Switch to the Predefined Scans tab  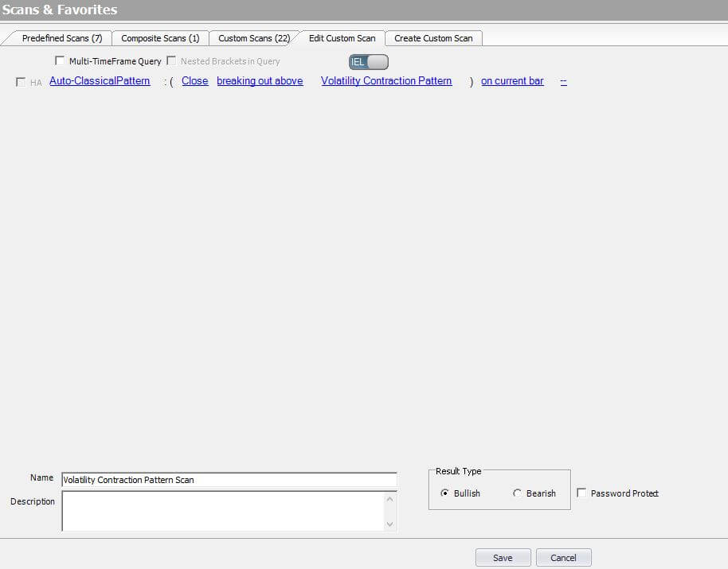[x=61, y=38]
